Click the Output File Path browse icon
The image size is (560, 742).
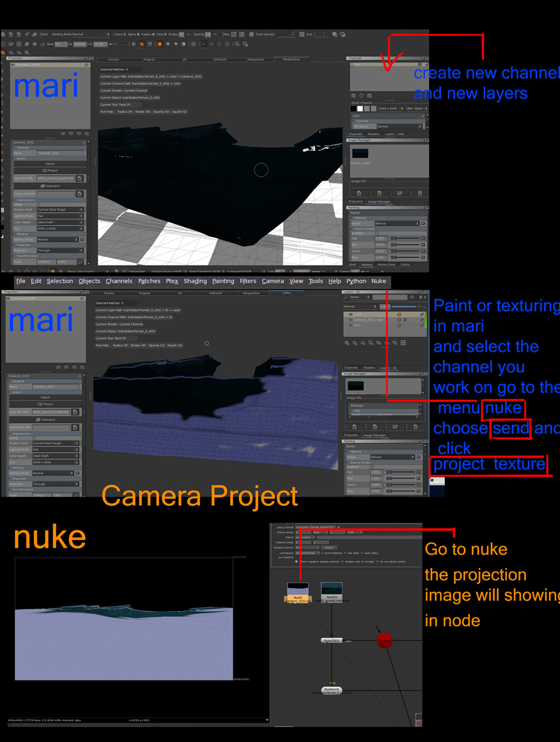click(x=75, y=427)
